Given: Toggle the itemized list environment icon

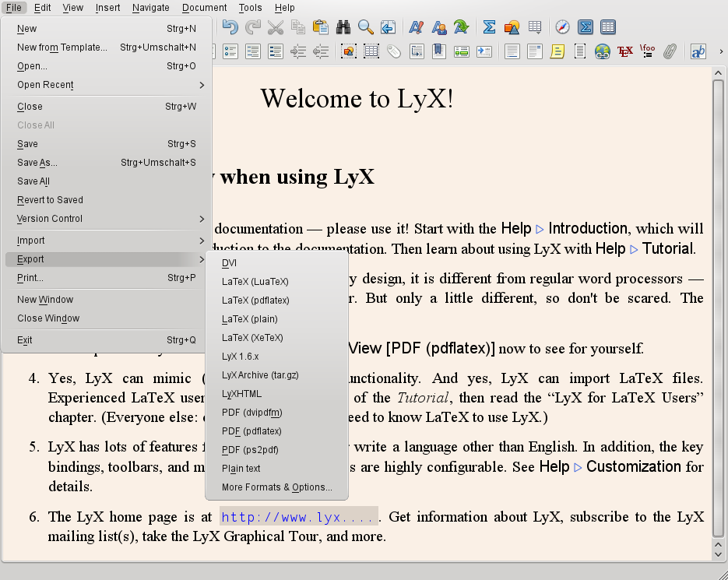Looking at the screenshot, I should tap(229, 51).
